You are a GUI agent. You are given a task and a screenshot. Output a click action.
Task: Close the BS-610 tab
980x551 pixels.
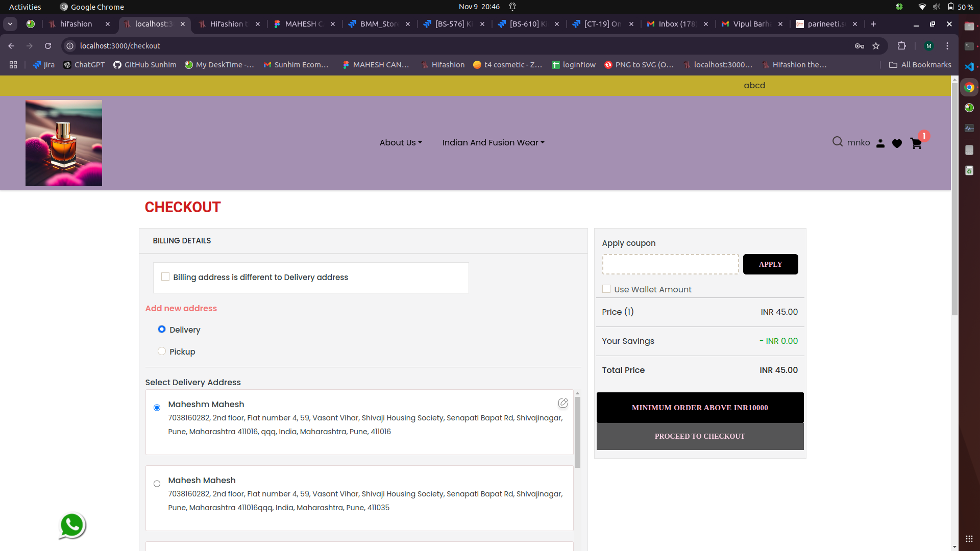[557, 24]
